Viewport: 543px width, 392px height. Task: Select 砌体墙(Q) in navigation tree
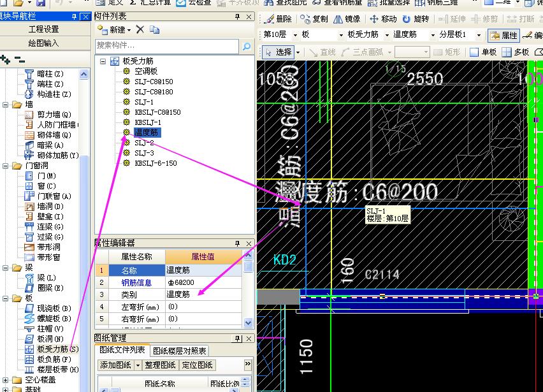[54, 135]
